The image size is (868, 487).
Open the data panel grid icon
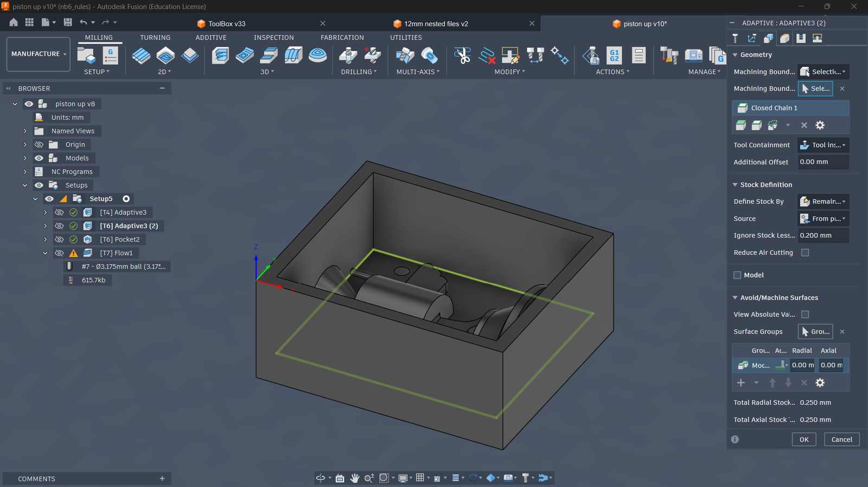[x=29, y=22]
